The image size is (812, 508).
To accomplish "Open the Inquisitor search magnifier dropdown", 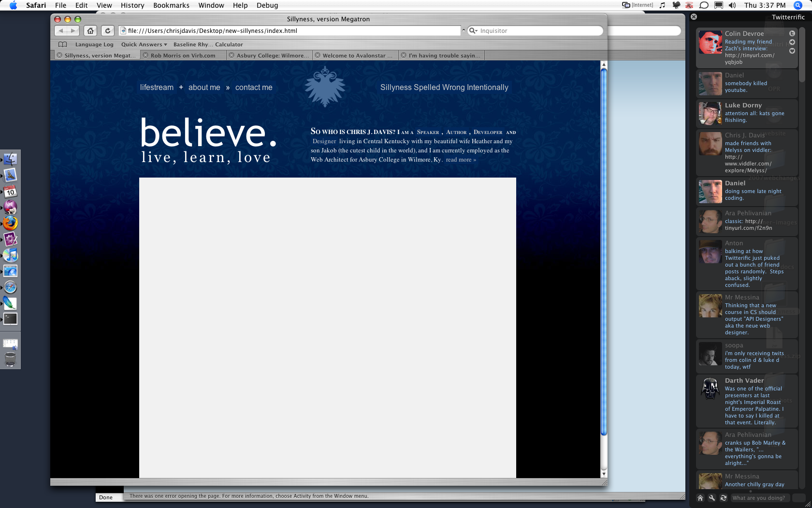I will coord(473,30).
